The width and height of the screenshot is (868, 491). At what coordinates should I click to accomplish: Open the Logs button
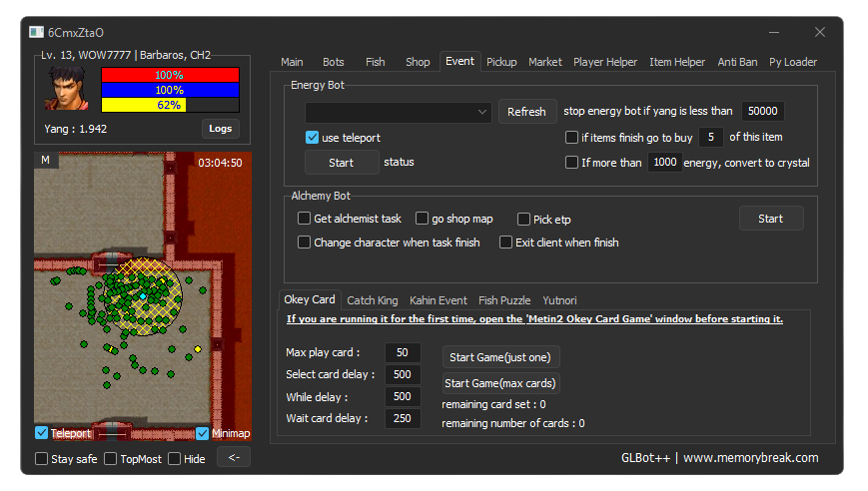coord(221,129)
